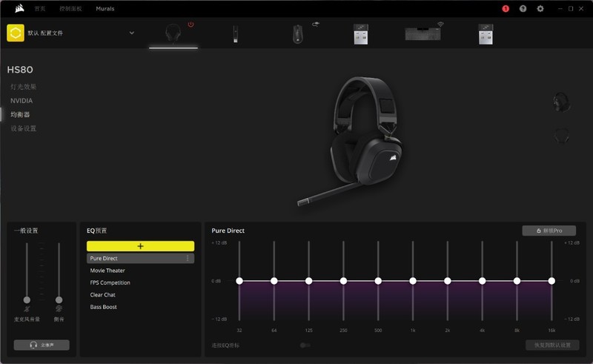593x364 pixels.
Task: Click the Corsair sails logo
Action: (x=19, y=8)
